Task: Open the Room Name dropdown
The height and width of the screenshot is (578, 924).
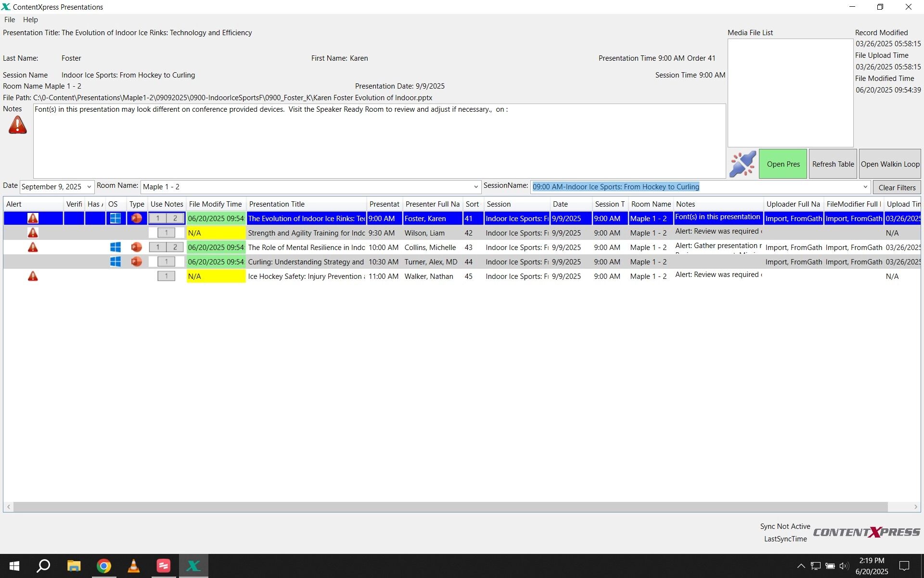Action: coord(475,187)
